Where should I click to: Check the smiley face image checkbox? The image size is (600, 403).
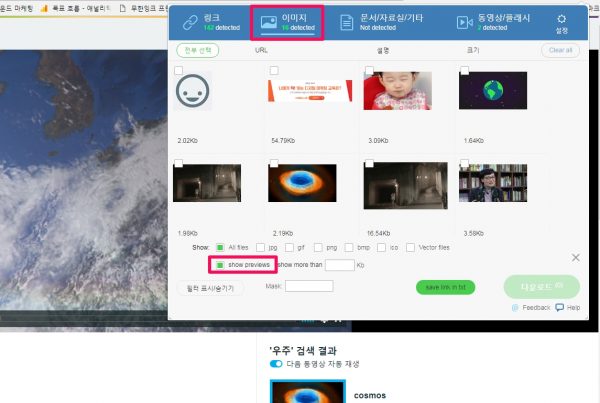point(178,70)
